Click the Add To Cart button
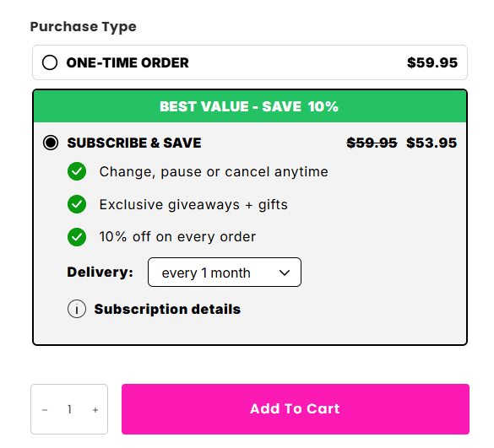This screenshot has height=448, width=494. point(296,409)
